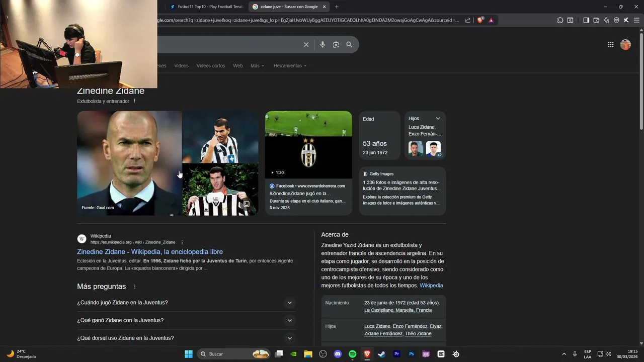Open Google Lens image search icon
This screenshot has height=362, width=644.
(336, 45)
